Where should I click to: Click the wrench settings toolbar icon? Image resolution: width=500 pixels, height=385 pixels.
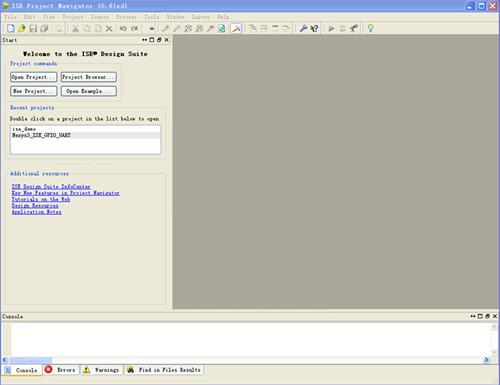pos(303,29)
